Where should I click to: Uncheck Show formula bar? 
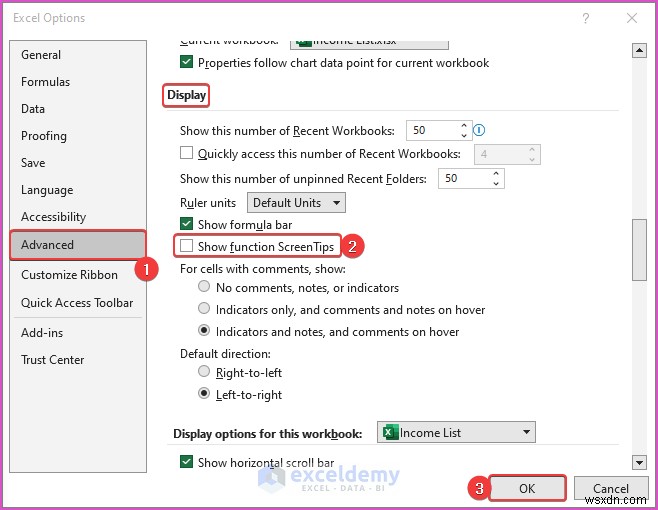(186, 224)
